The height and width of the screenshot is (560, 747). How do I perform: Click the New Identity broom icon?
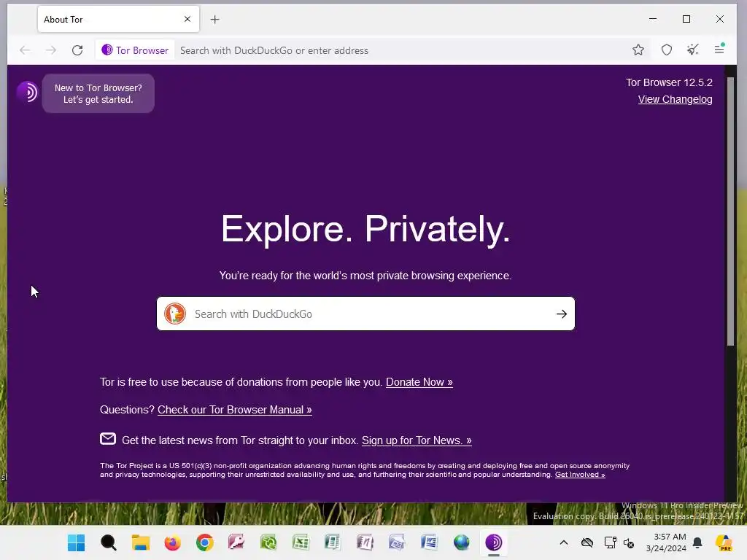tap(693, 50)
